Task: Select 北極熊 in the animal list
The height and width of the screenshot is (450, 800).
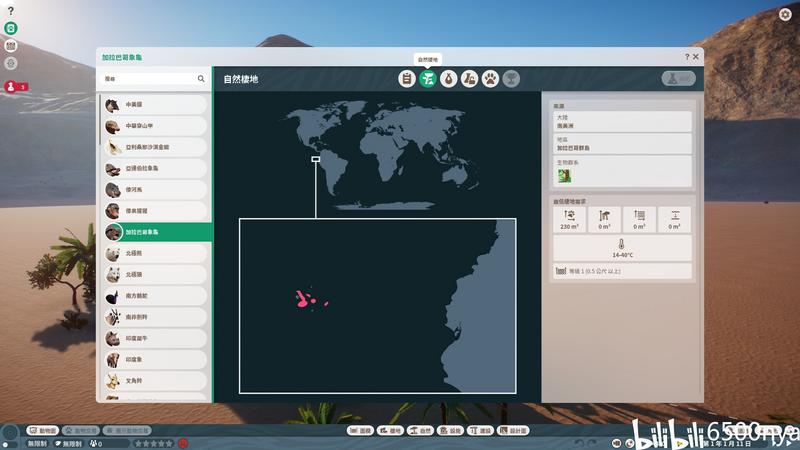Action: coord(155,253)
